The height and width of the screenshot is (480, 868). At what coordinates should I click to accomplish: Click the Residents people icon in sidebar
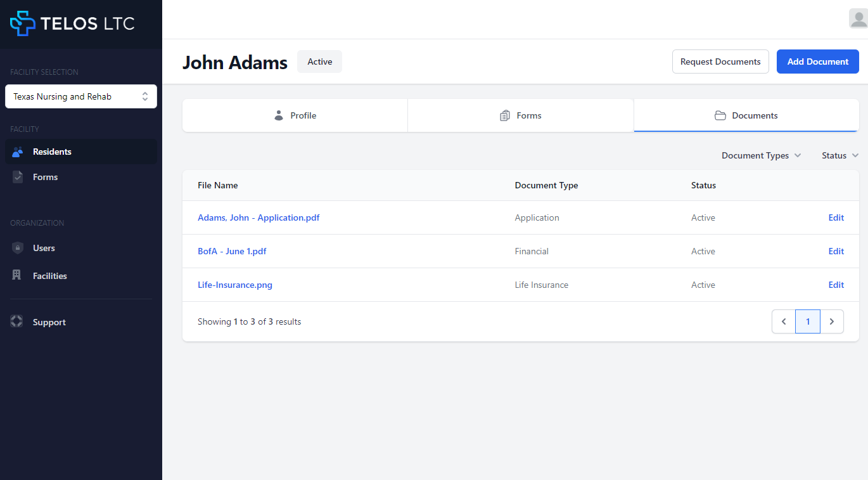click(x=18, y=152)
